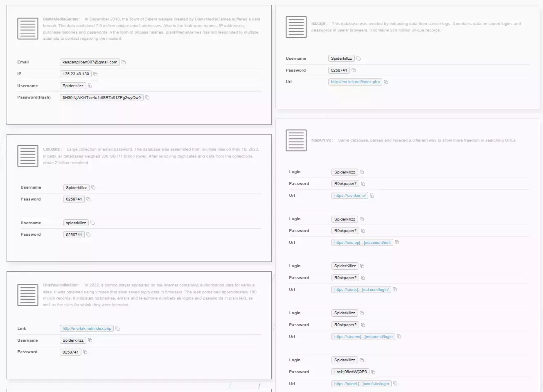Copy password for store login entry
Screen dimensions: 543x392
point(363,278)
